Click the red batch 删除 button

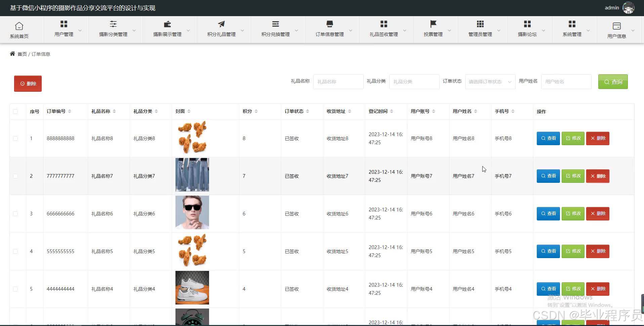click(x=28, y=84)
